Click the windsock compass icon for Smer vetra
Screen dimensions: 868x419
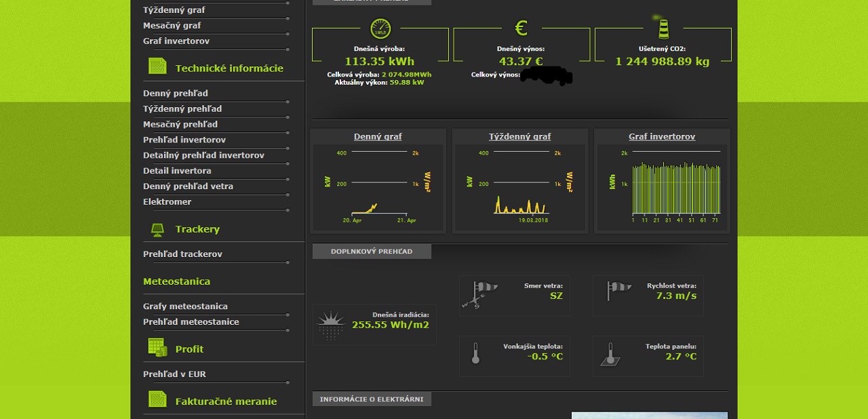coord(480,295)
